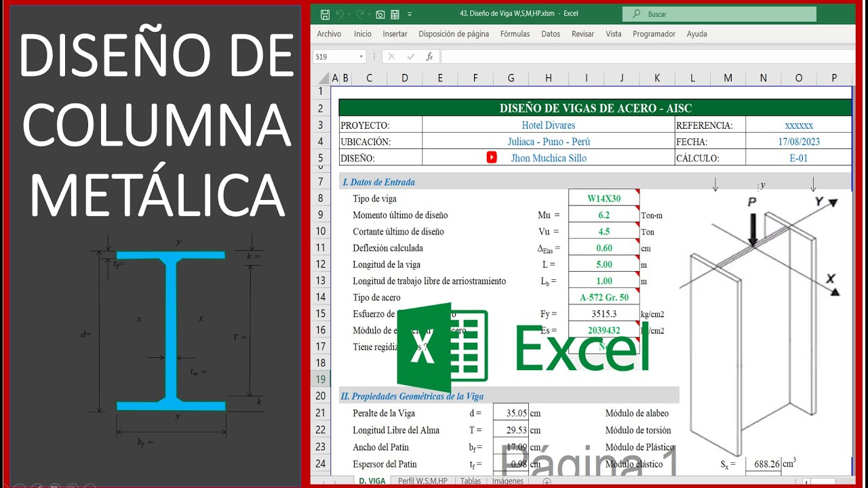The height and width of the screenshot is (488, 868).
Task: Select column G header
Action: (511, 78)
